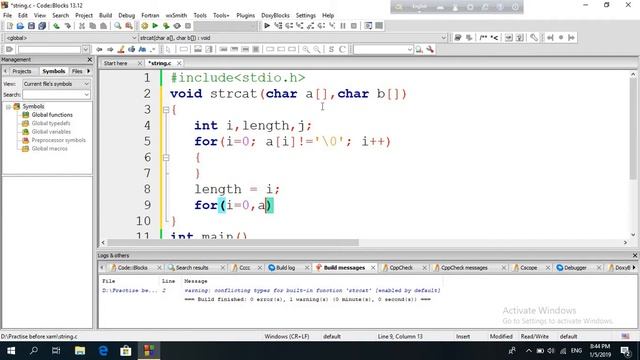Toggle the source S icon
Screen dimensions: 640x360
click(331, 49)
